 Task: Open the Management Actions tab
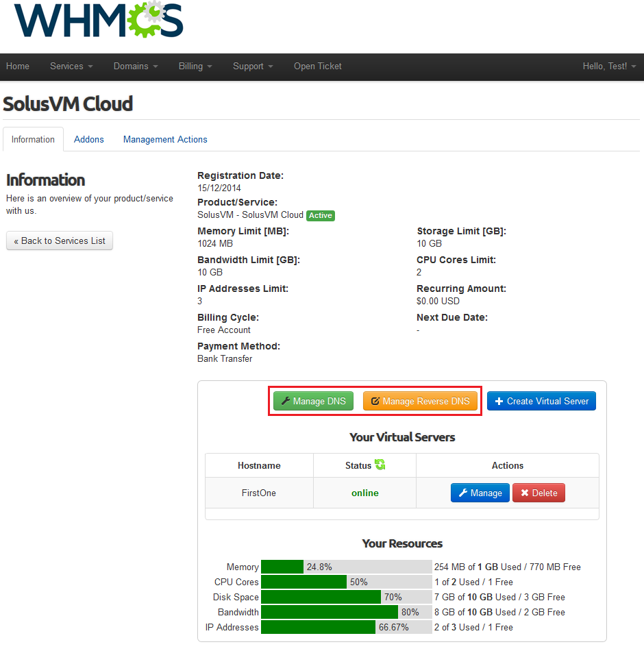pyautogui.click(x=165, y=140)
